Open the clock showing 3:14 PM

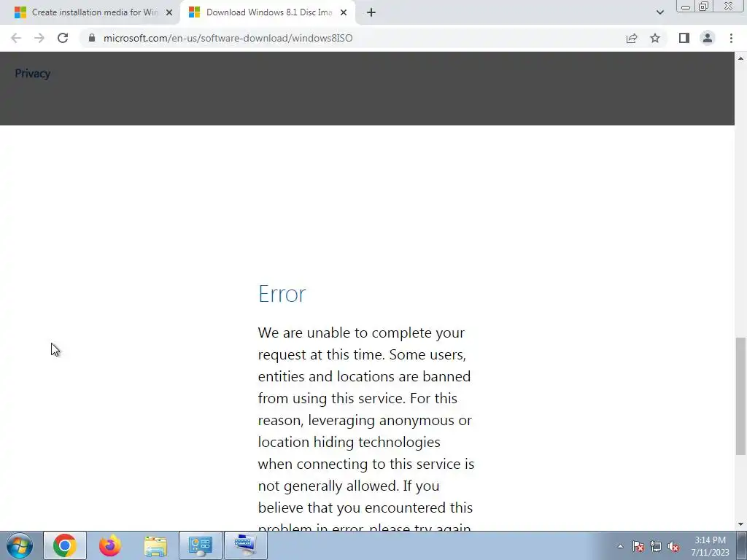(x=710, y=546)
